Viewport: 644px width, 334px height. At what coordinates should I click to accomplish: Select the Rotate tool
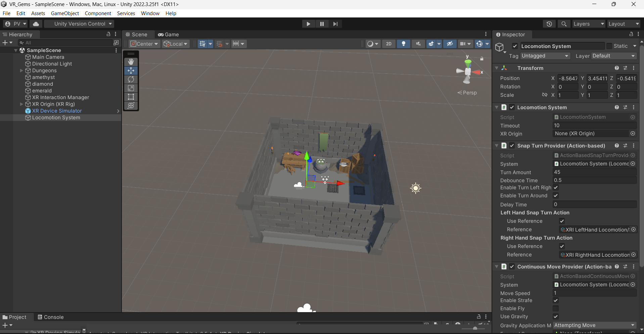[131, 79]
